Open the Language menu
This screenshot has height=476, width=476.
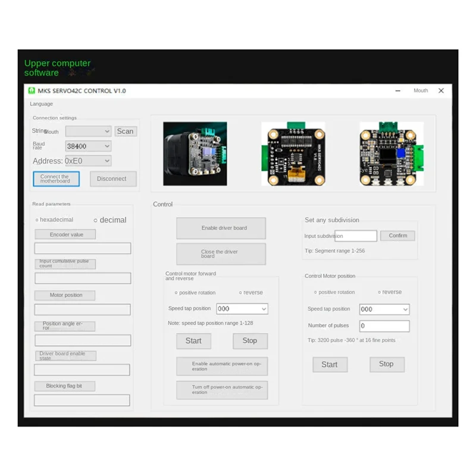(x=41, y=104)
